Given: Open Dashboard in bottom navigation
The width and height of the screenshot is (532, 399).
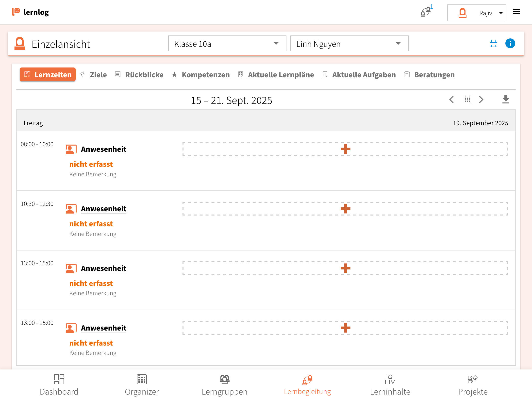Looking at the screenshot, I should (59, 385).
